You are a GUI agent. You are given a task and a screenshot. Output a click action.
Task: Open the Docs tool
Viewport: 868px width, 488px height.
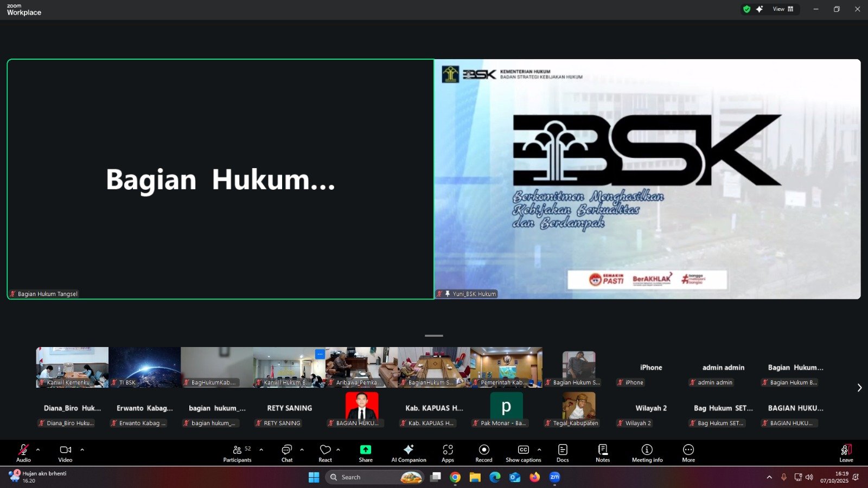563,453
